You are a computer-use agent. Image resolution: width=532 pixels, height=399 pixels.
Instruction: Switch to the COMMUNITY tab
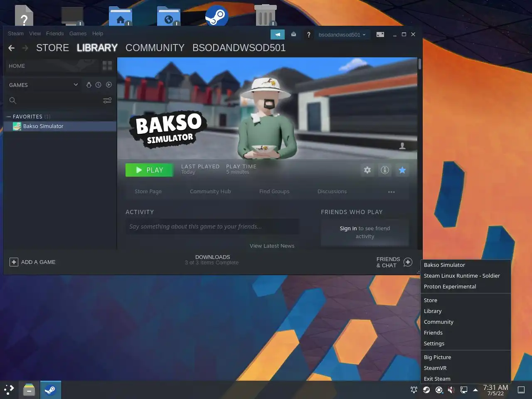point(155,48)
